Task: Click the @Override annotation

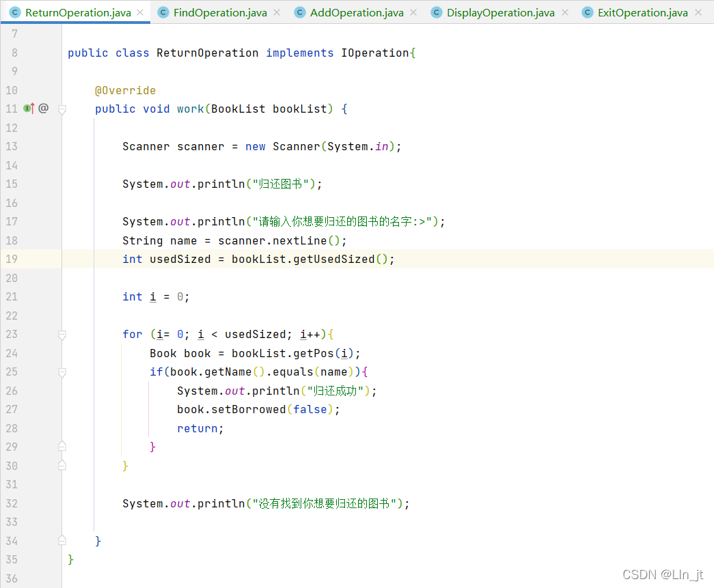Action: click(x=125, y=91)
